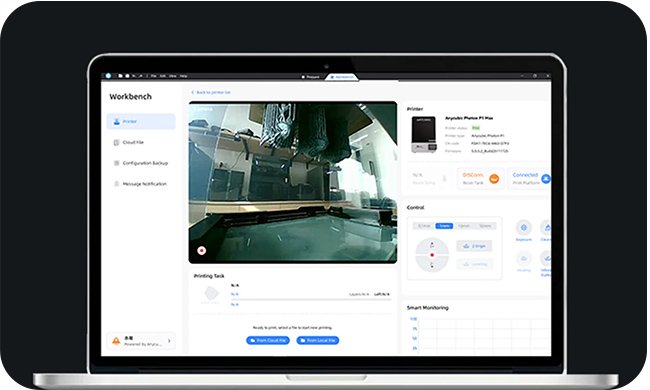
Task: Click the Exposure control icon
Action: [x=524, y=228]
